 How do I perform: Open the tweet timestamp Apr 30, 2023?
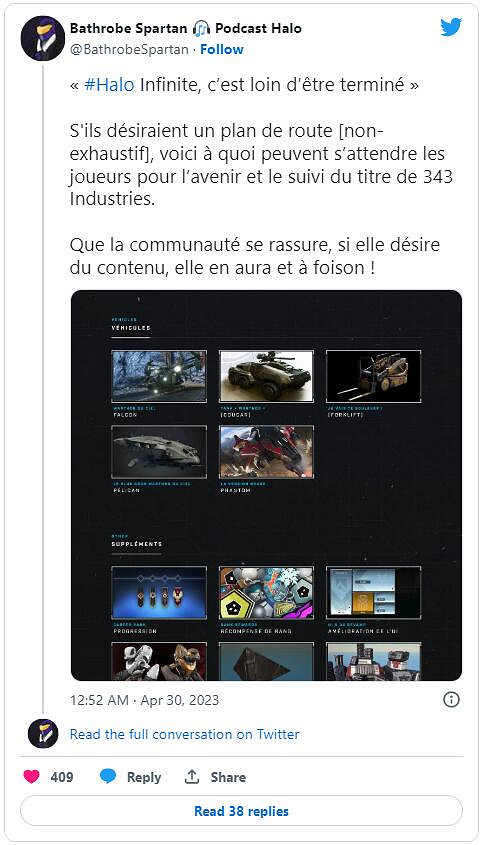coord(144,700)
